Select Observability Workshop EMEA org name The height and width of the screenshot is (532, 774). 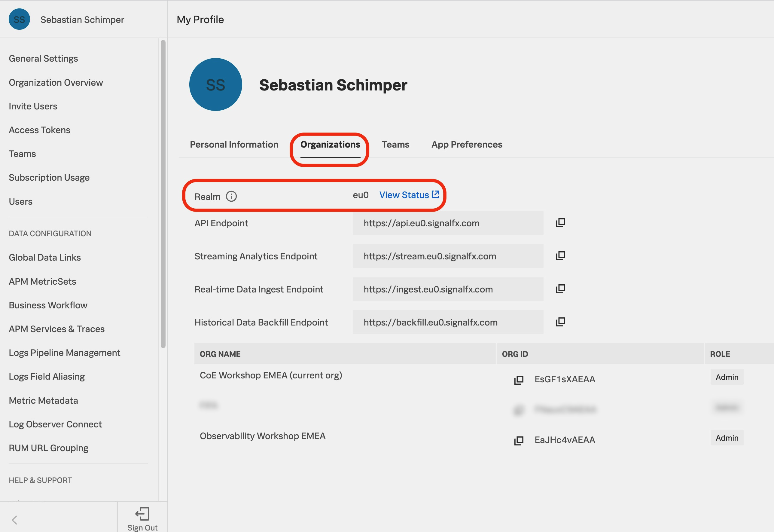263,436
